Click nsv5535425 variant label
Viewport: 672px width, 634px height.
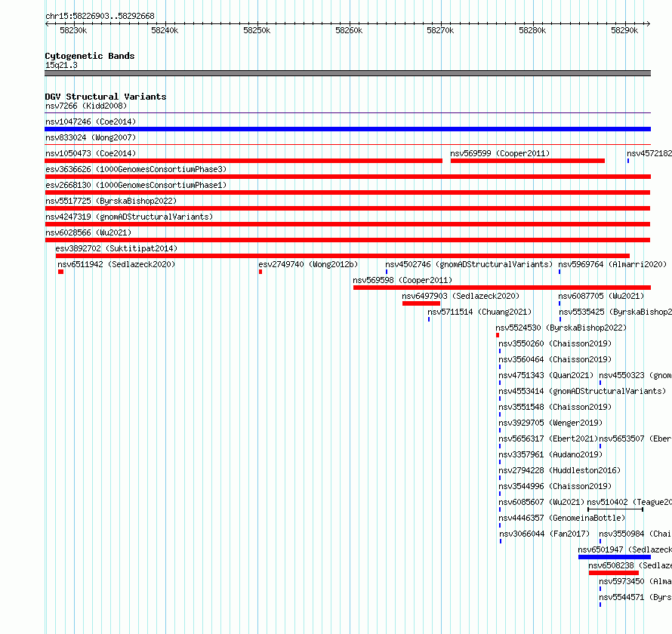coord(615,312)
